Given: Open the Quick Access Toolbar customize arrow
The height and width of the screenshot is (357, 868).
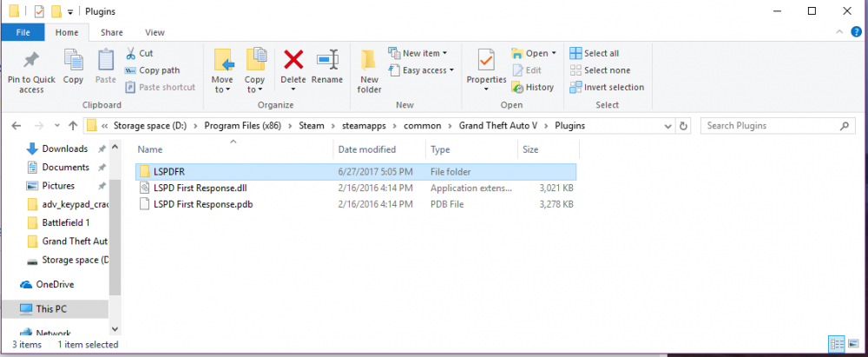Looking at the screenshot, I should tap(70, 11).
